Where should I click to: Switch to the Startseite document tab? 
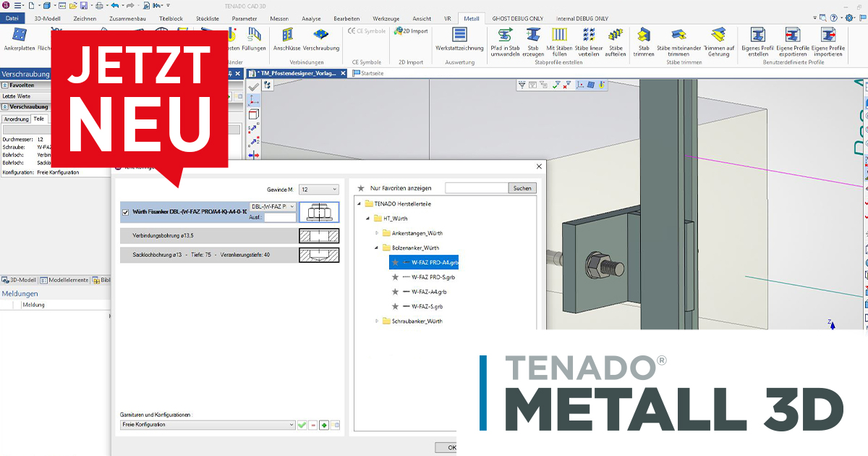click(368, 73)
